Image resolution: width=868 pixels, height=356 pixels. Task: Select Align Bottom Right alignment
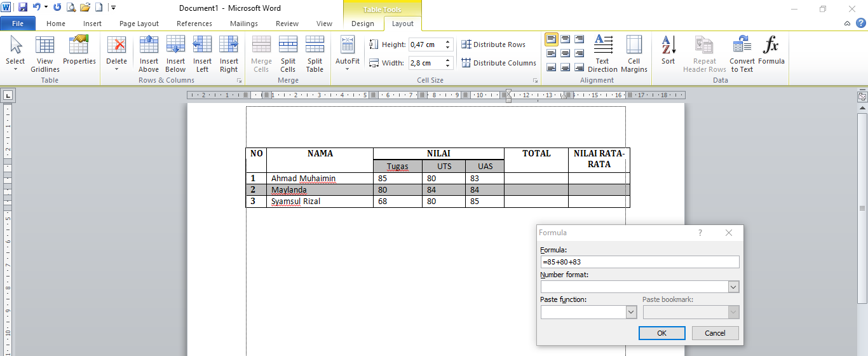point(579,67)
